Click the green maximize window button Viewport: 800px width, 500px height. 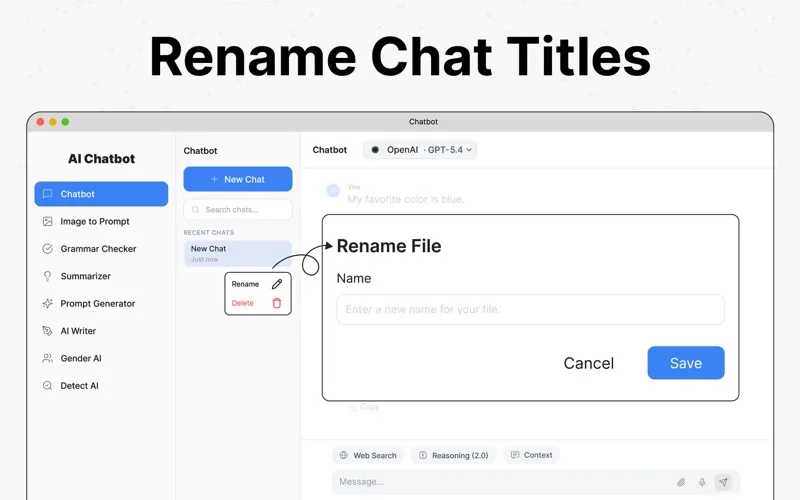pos(65,122)
